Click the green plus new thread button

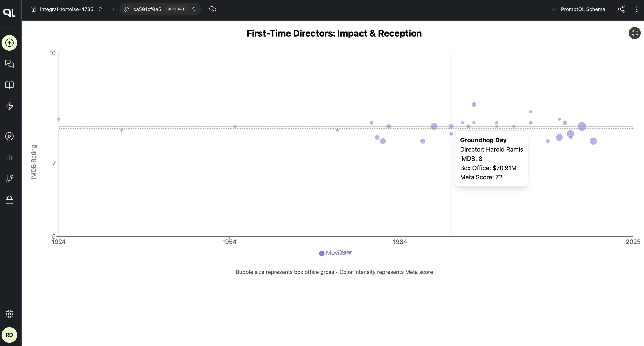tap(9, 43)
